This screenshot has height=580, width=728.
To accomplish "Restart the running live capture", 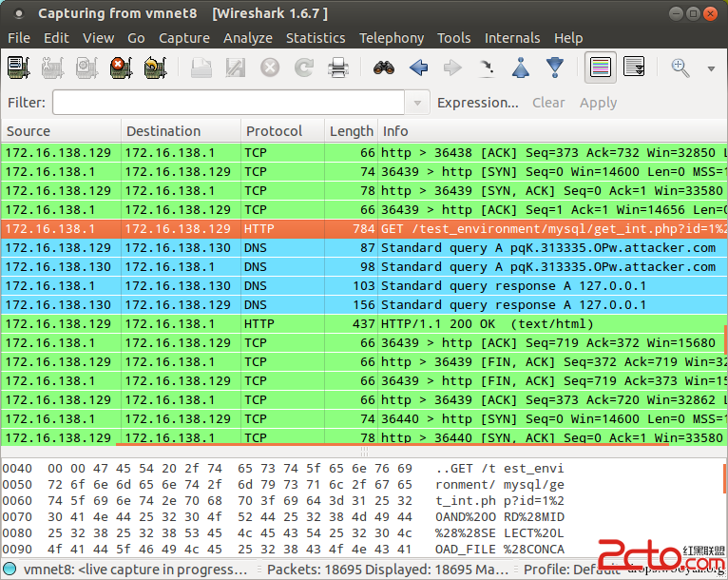I will [x=155, y=68].
